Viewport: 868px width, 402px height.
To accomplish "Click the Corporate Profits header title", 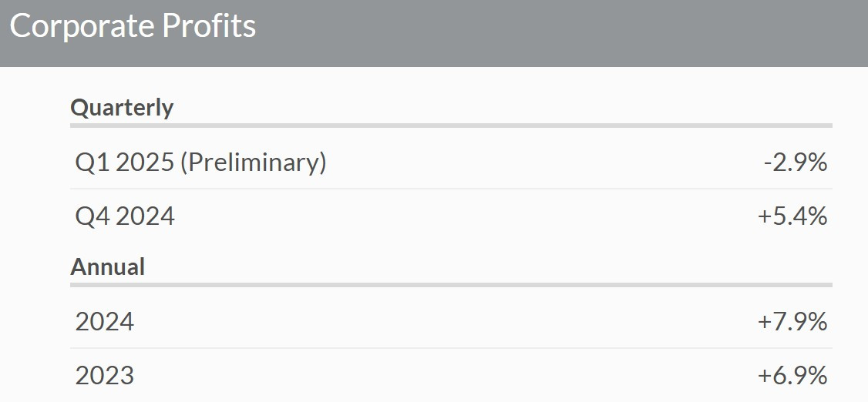I will tap(133, 26).
